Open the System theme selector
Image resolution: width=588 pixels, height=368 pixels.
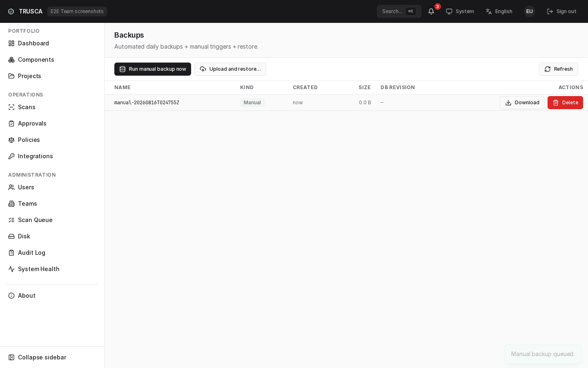coord(460,11)
